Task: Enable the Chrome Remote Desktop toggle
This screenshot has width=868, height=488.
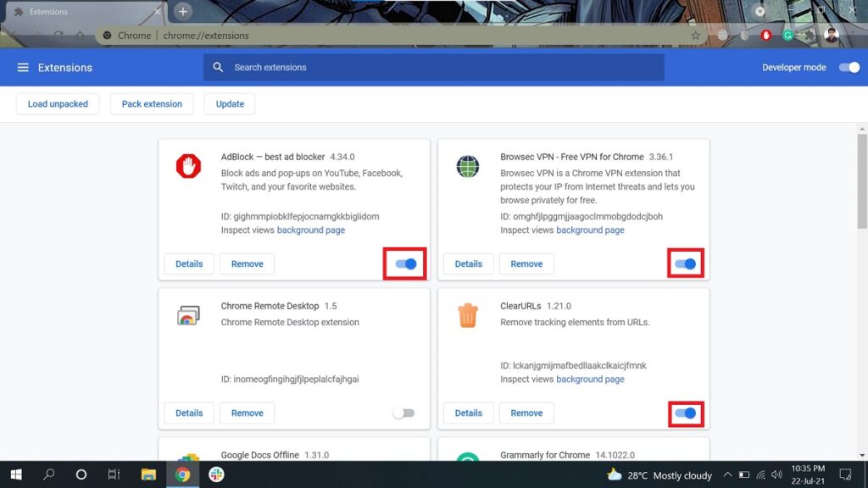Action: 403,413
